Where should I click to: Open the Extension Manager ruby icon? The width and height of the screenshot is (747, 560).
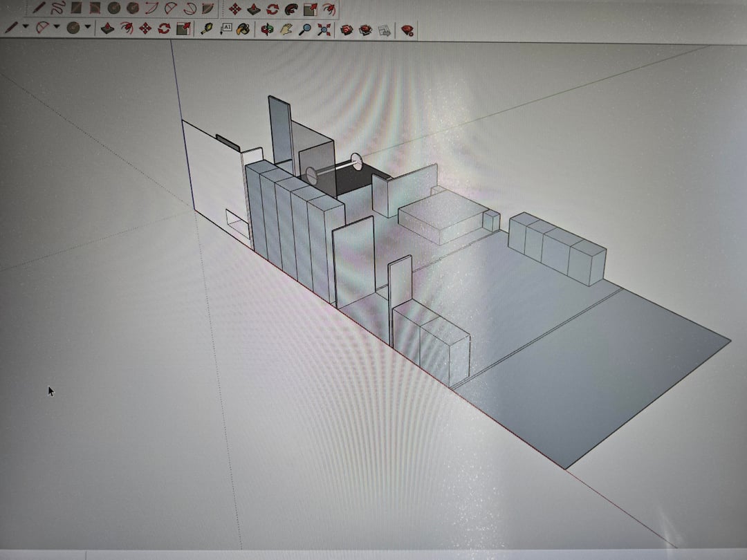coord(407,30)
